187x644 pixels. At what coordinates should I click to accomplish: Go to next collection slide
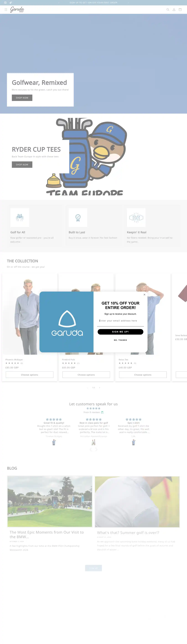click(x=99, y=387)
